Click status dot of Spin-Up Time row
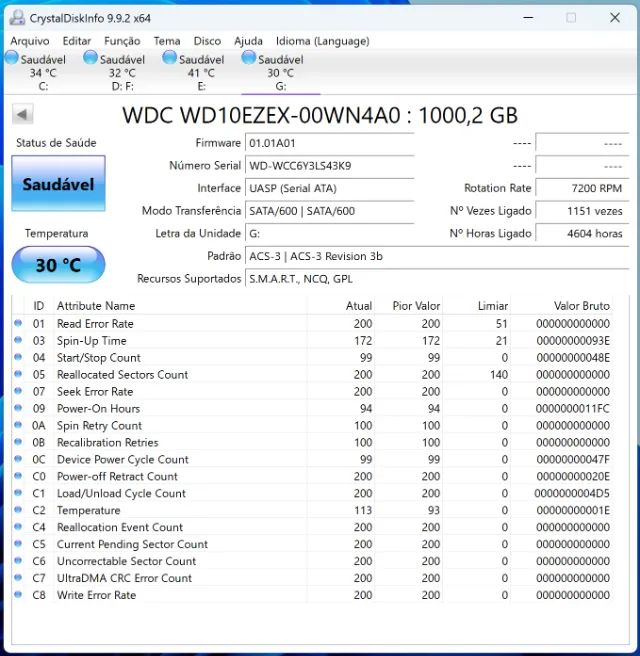This screenshot has height=656, width=640. coord(18,340)
